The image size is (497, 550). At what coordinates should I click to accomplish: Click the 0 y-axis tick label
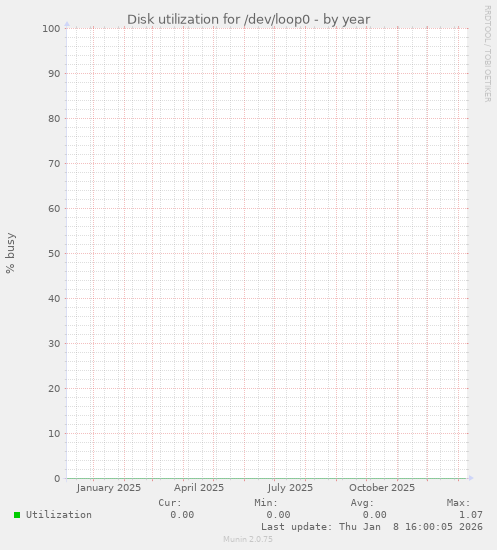point(57,478)
